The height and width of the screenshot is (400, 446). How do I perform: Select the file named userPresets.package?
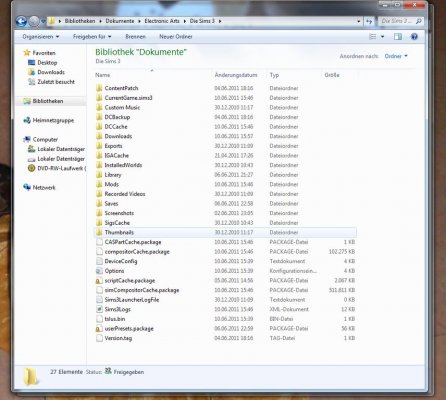point(129,329)
